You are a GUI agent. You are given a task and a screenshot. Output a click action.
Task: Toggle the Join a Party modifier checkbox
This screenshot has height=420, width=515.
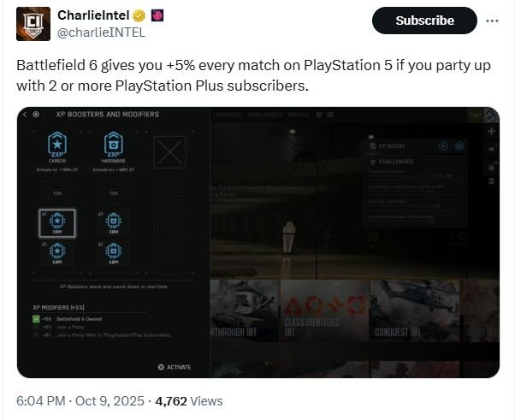36,326
